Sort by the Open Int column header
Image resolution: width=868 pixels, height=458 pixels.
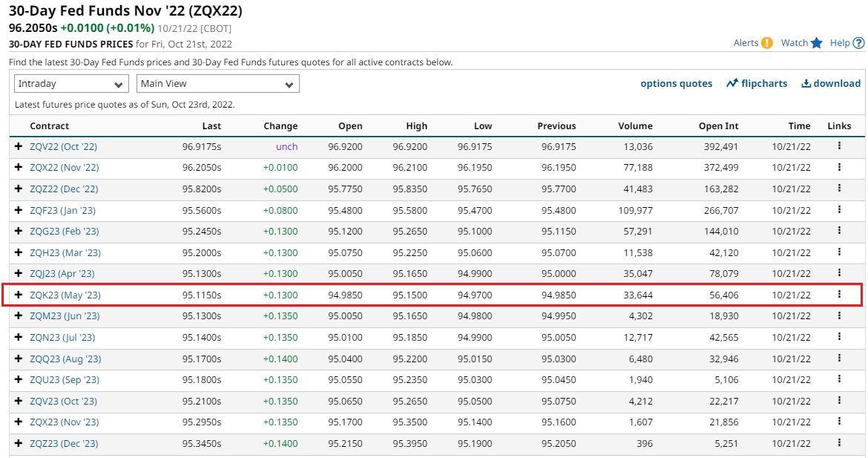[x=718, y=126]
